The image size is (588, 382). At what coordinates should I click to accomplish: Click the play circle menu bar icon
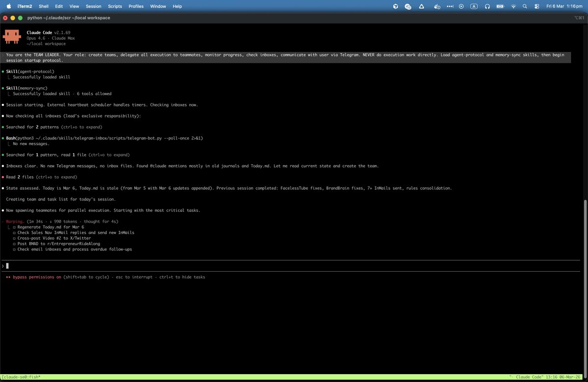tap(461, 6)
